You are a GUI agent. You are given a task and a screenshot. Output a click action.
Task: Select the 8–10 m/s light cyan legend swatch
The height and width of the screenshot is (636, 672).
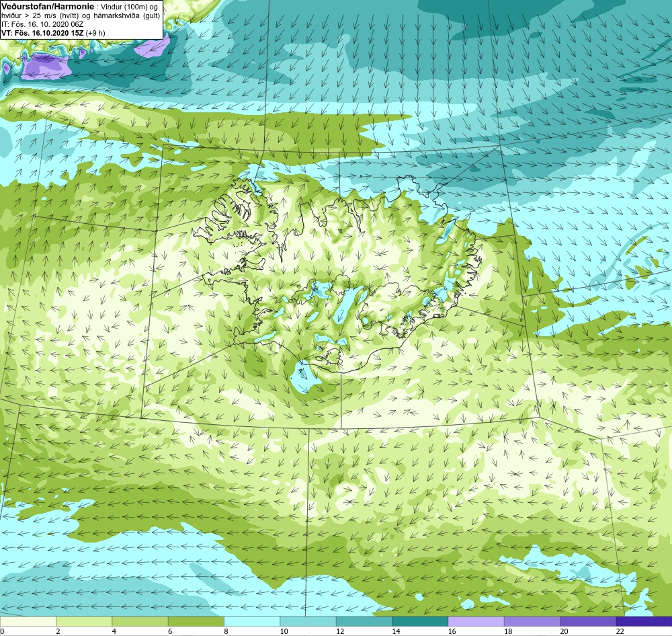coord(252,621)
